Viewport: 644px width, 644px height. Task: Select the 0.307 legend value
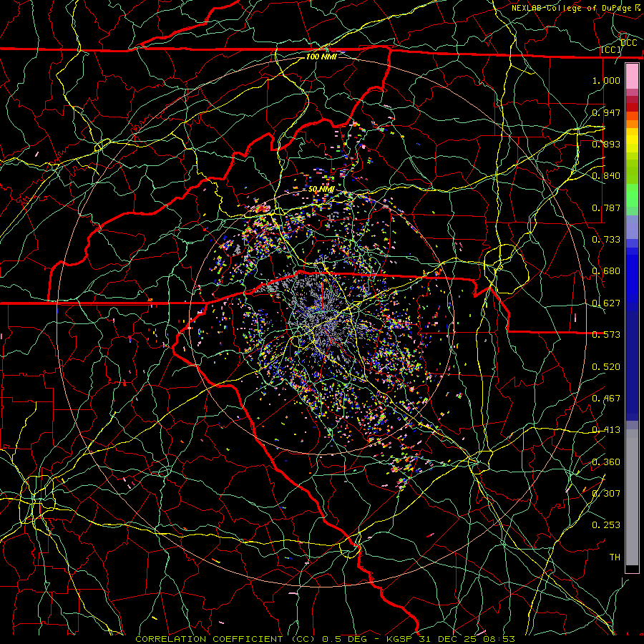[606, 493]
